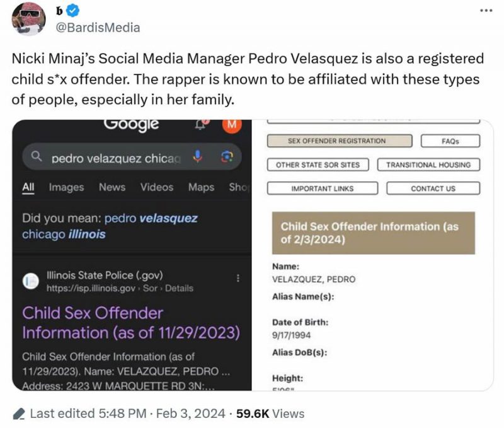Click the pencil edit-history icon

tap(19, 414)
